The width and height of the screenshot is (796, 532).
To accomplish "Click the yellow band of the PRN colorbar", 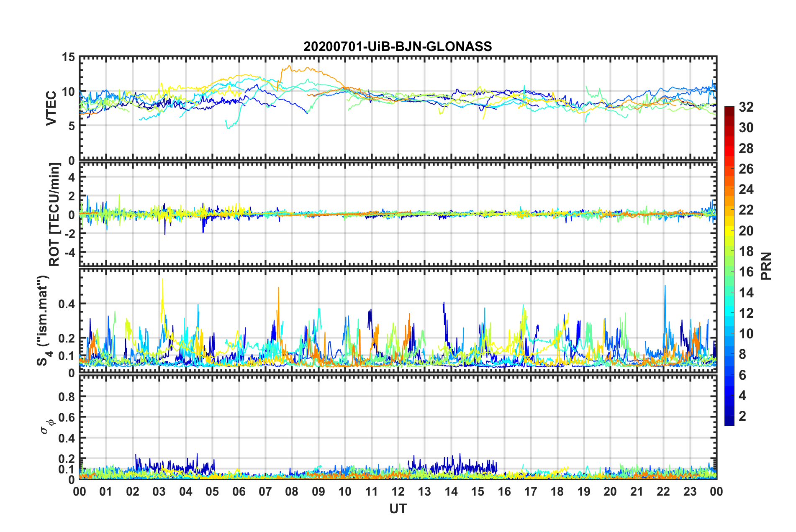I will click(729, 231).
